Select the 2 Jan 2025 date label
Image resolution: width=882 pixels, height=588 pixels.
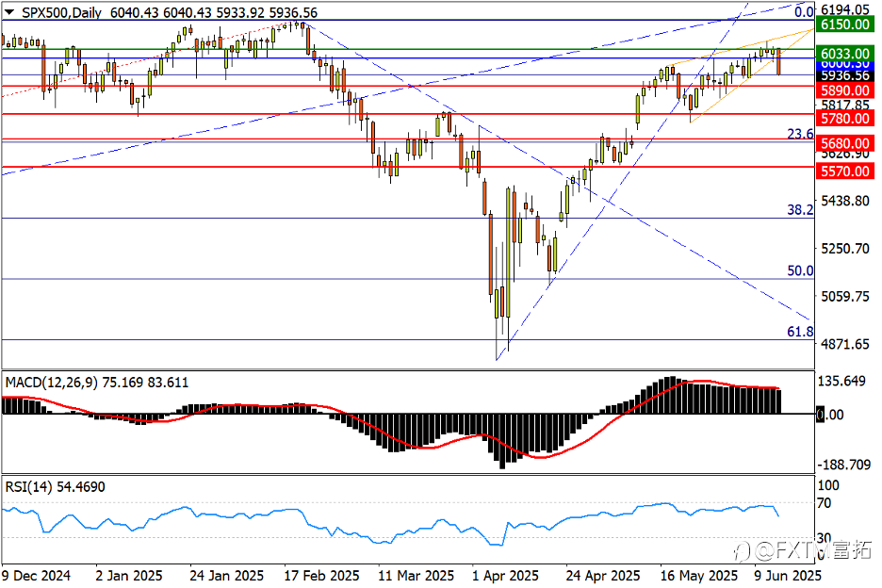coord(129,576)
